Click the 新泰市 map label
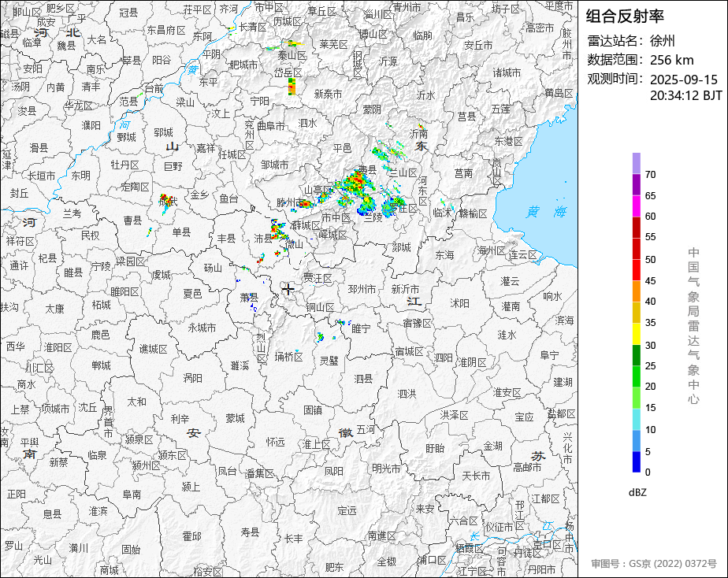 (328, 94)
